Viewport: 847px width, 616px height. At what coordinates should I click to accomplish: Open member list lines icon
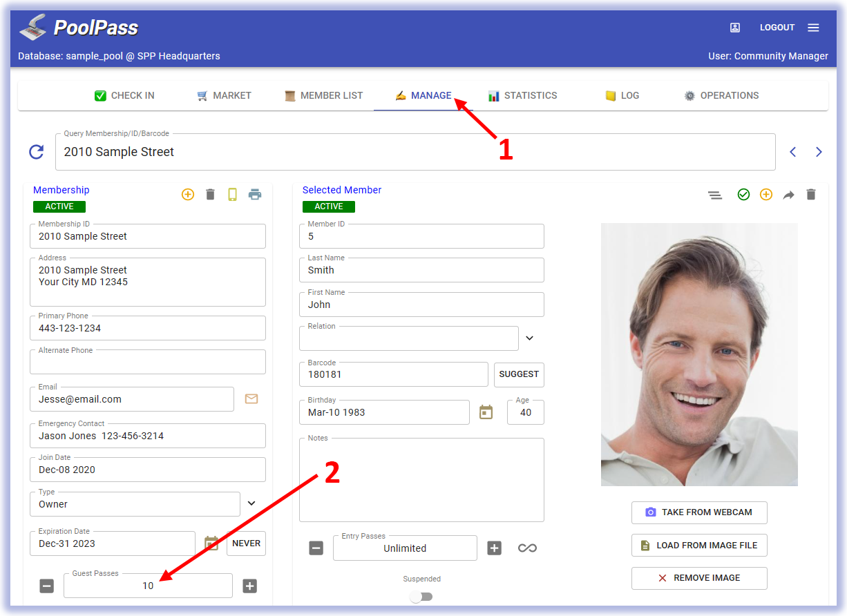point(715,195)
